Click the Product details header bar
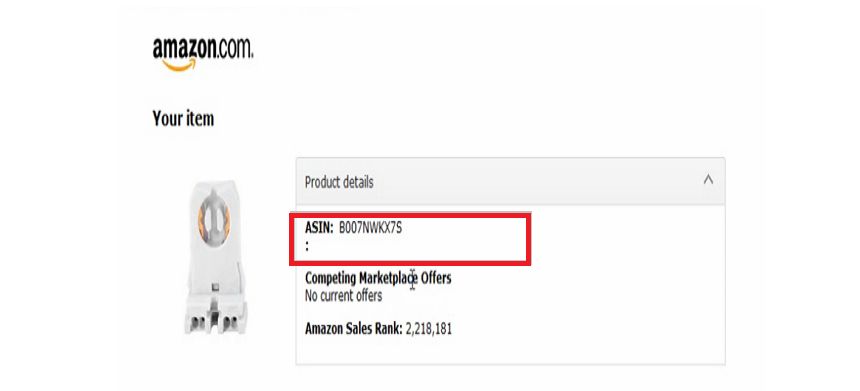Viewport: 860px width, 391px height. pyautogui.click(x=510, y=182)
